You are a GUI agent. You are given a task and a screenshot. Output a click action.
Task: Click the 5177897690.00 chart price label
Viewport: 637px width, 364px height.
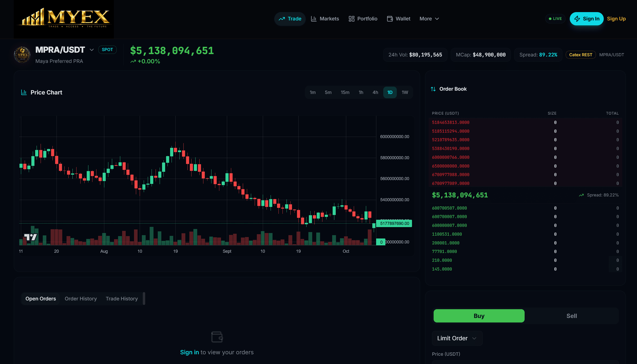pyautogui.click(x=394, y=224)
